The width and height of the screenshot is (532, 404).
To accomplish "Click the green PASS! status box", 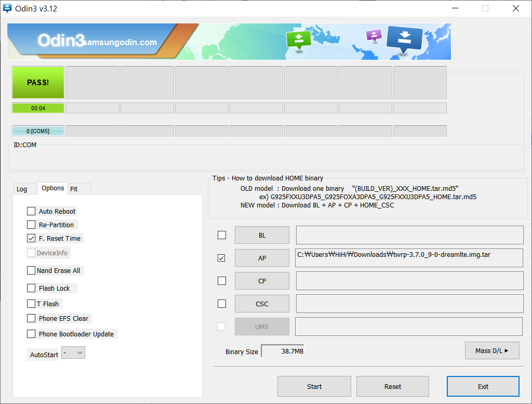I will [x=38, y=83].
